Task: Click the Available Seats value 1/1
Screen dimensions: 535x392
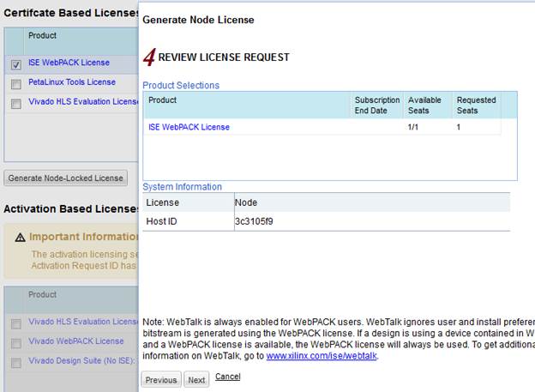Action: click(413, 127)
